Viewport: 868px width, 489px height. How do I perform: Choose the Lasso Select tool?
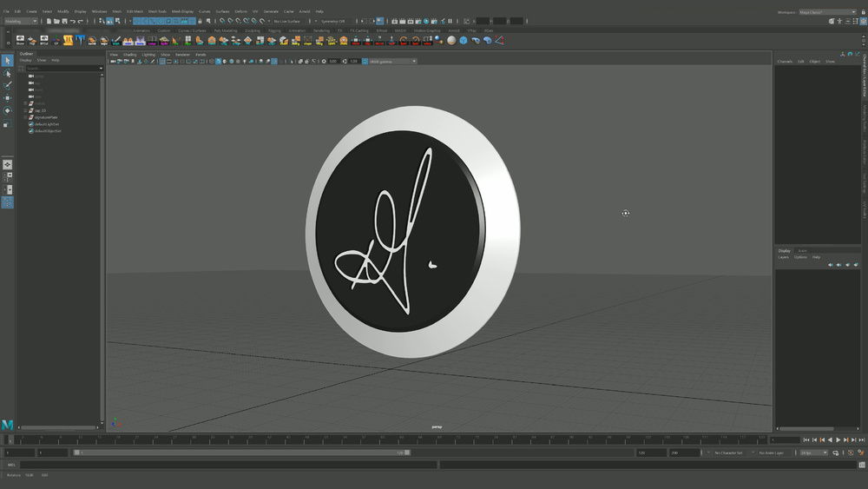[x=7, y=73]
